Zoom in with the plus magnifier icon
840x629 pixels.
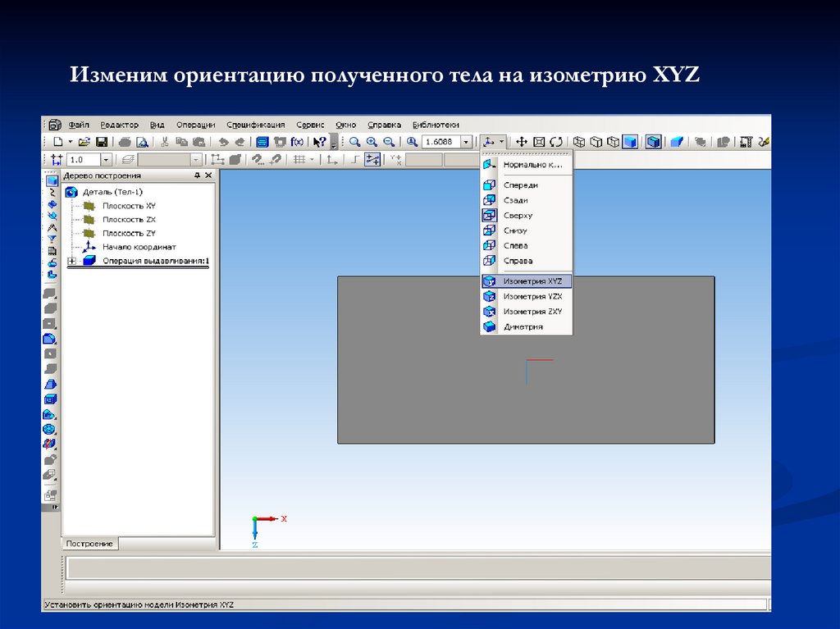(372, 142)
